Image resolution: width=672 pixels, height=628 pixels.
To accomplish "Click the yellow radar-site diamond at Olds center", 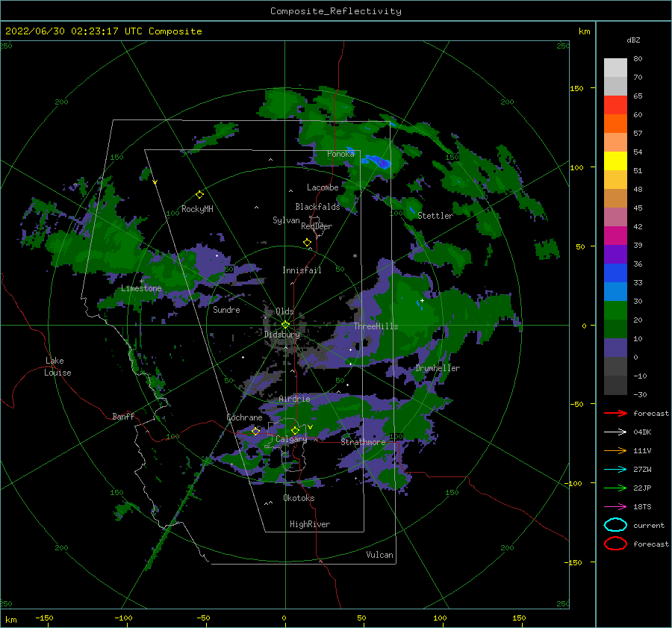I will click(x=285, y=325).
